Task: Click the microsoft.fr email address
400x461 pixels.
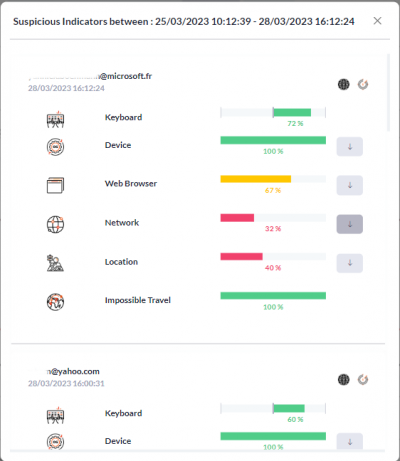Action: click(x=90, y=76)
